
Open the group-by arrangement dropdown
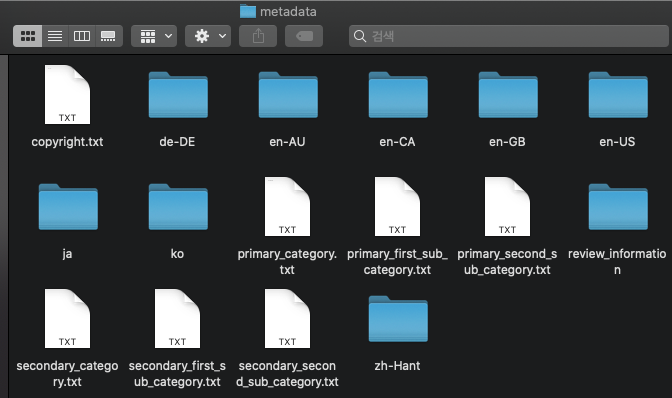pyautogui.click(x=154, y=36)
